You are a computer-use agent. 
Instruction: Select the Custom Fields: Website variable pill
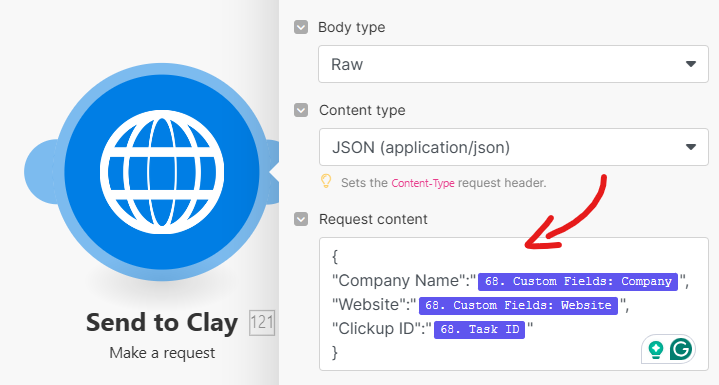[518, 305]
